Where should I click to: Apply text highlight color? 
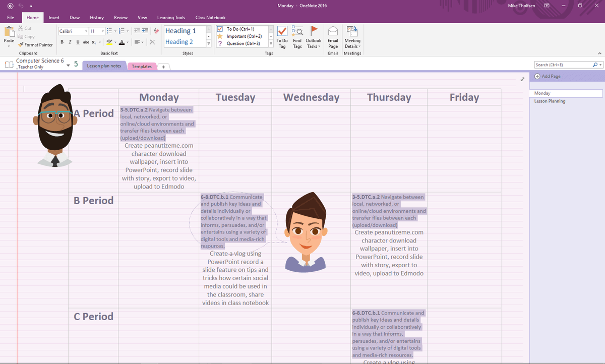pyautogui.click(x=109, y=42)
